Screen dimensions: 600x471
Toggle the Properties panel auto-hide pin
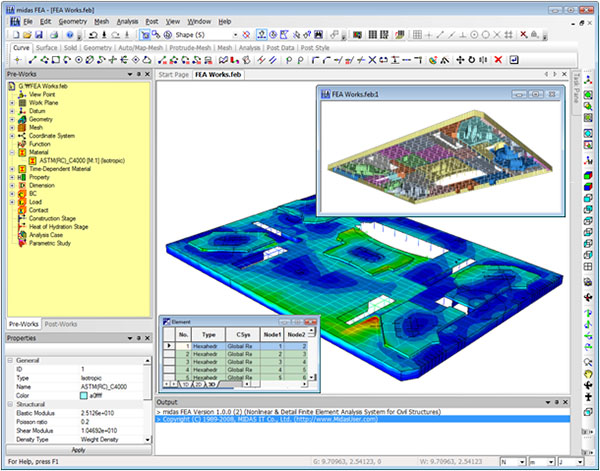(x=139, y=338)
